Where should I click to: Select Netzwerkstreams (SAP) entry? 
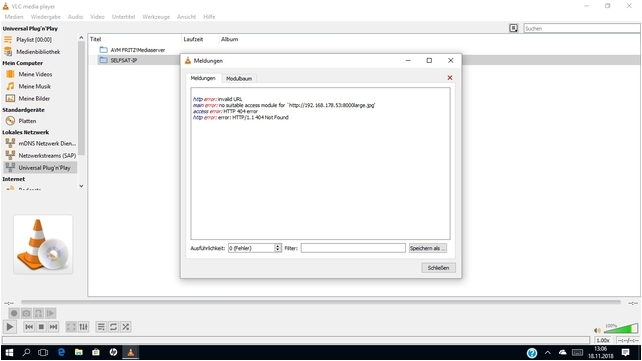point(39,156)
